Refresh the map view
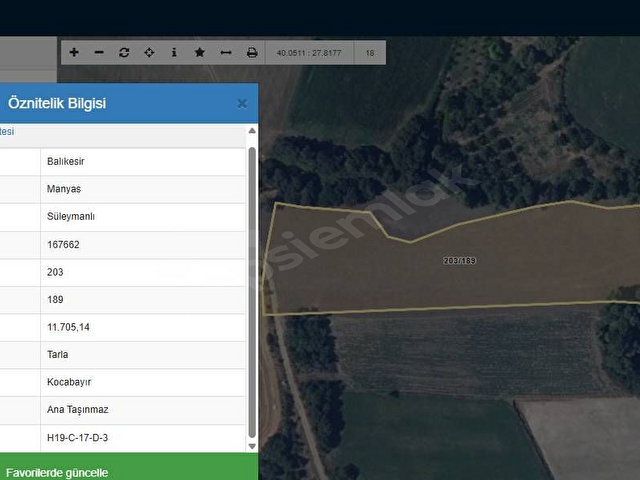 (124, 52)
